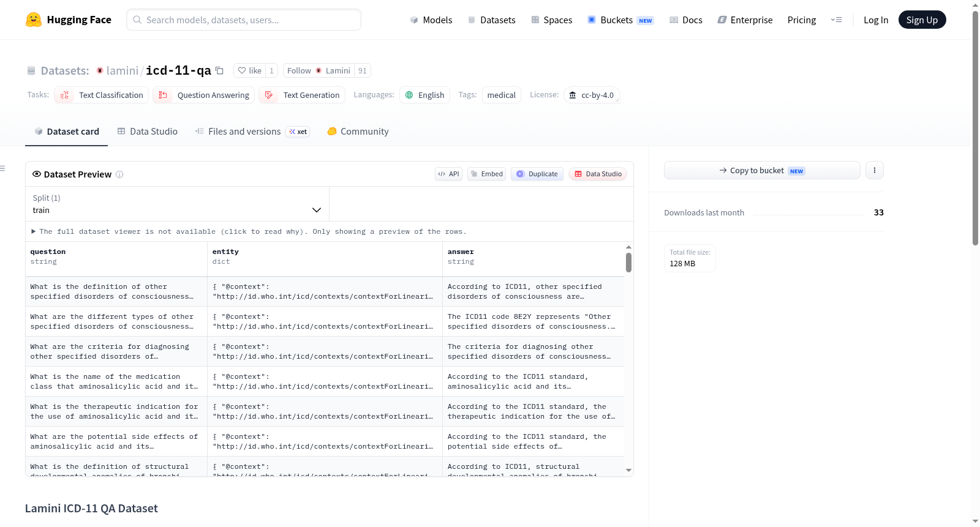Copy dataset name with the copy icon
The image size is (980, 527).
coord(219,70)
